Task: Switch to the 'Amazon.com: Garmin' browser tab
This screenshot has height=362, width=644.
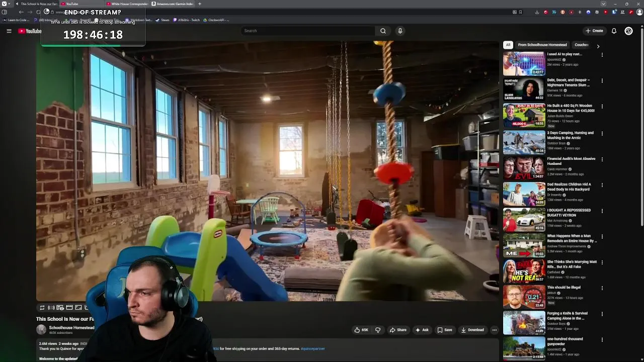Action: [172, 4]
